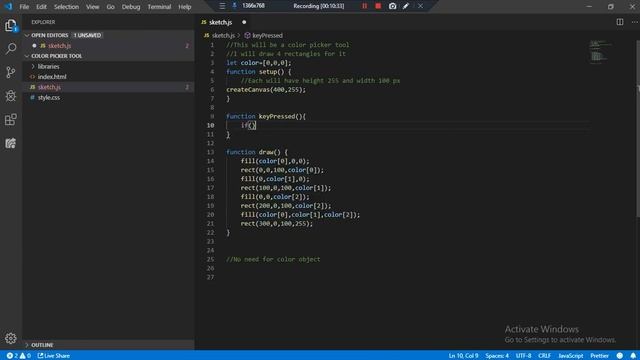This screenshot has height=360, width=640.
Task: Click the 'let color=[0,0,0];' line
Action: click(259, 63)
